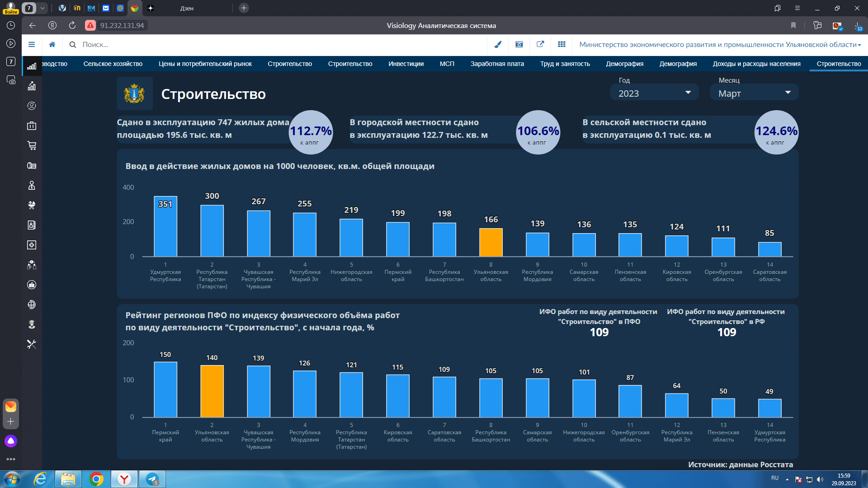Click the camera snapshot icon
Viewport: 868px width, 488px height.
coord(519,44)
